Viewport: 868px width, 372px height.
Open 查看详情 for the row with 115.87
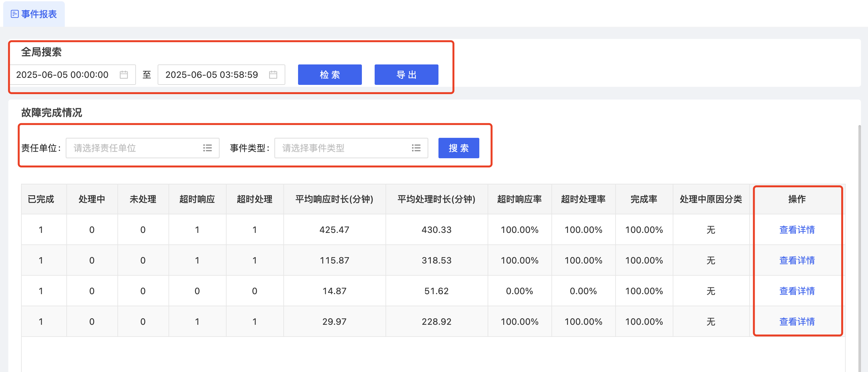[x=797, y=260]
